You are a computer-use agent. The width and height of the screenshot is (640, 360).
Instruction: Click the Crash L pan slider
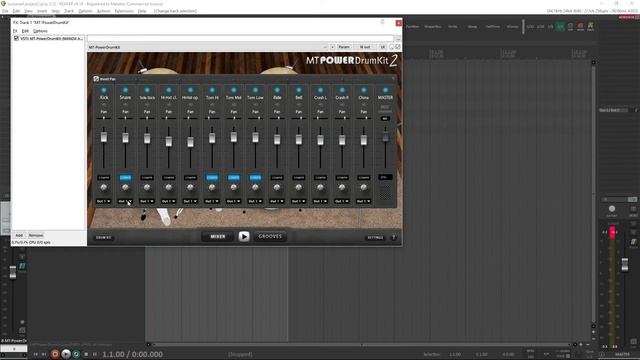coord(320,118)
